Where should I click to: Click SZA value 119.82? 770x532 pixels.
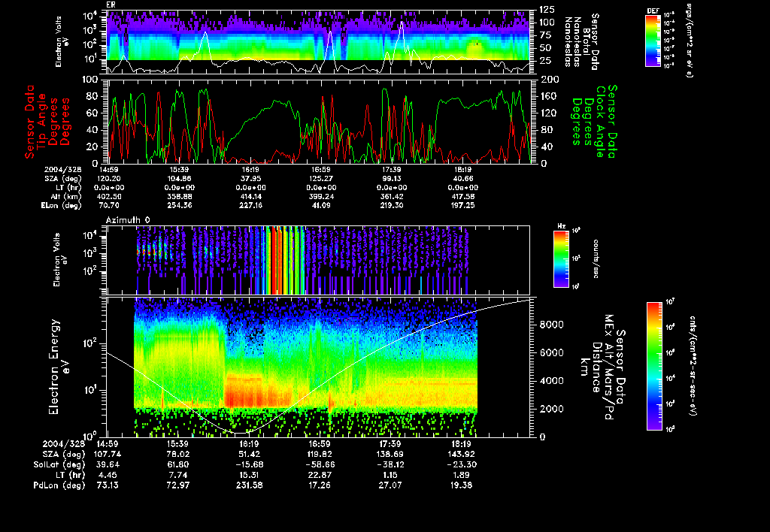[319, 455]
